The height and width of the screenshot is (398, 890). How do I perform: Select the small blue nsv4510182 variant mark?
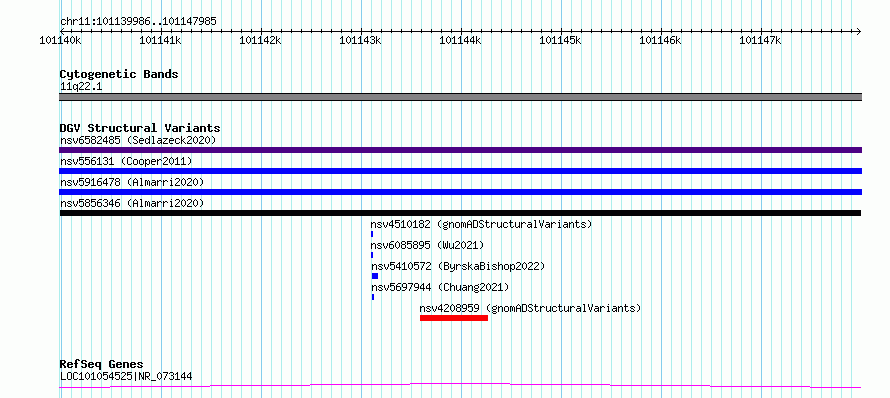(x=372, y=234)
